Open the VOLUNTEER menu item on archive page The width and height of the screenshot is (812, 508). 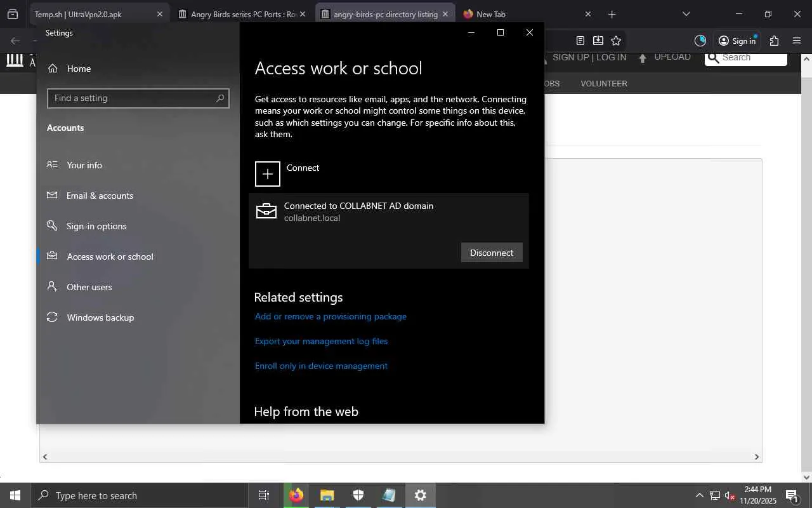604,83
